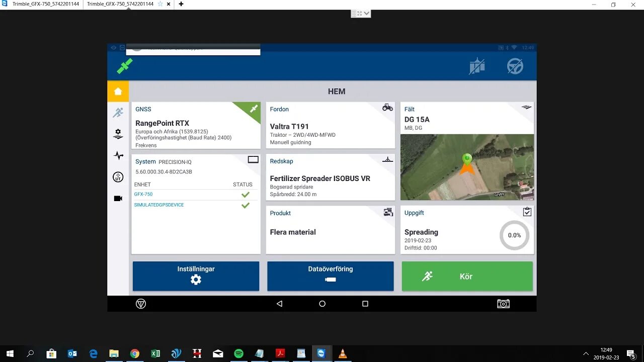Open VLC media player from the taskbar
Screen dimensions: 644x362
pos(343,353)
